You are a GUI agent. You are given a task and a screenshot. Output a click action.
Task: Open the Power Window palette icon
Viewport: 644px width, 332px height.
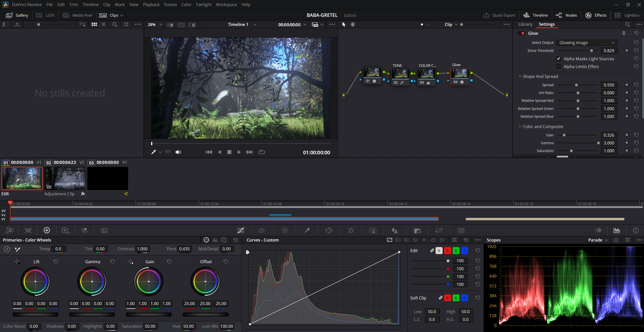pyautogui.click(x=329, y=230)
